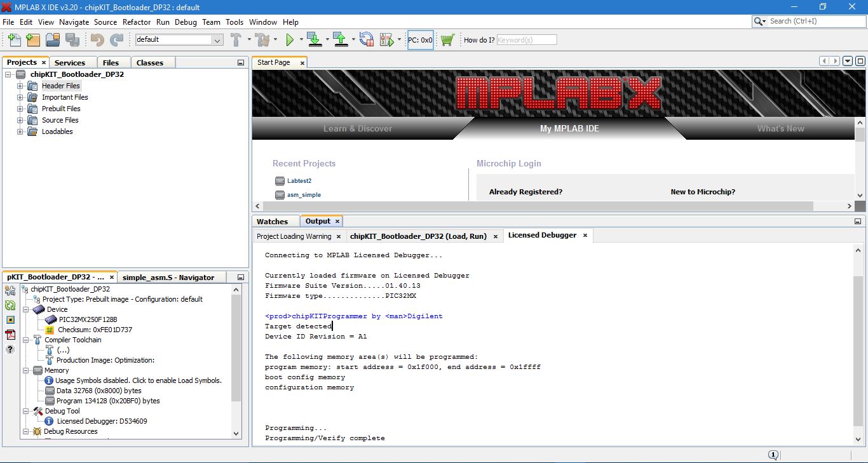This screenshot has width=868, height=463.
Task: Click the Output window vertical scrollbar
Action: coord(858,351)
